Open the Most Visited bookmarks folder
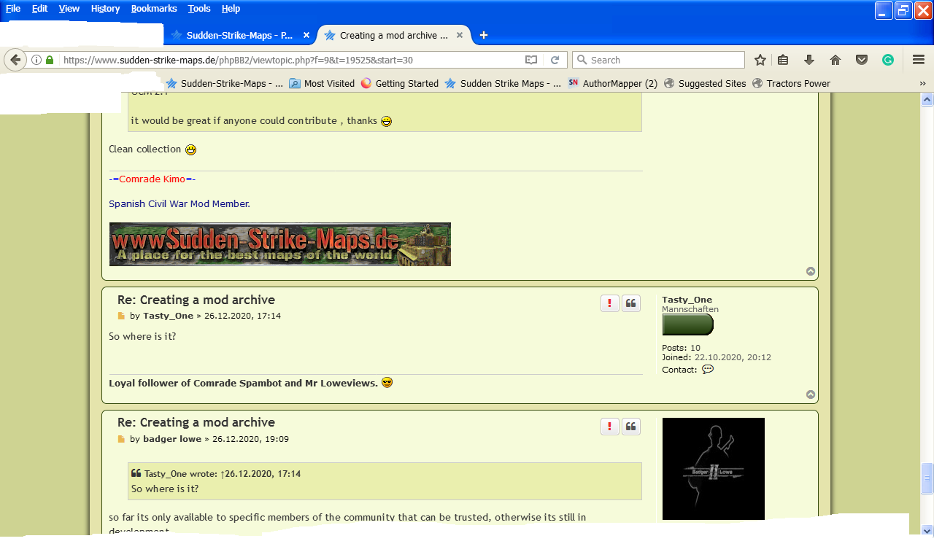Viewport: 934px width, 560px height. pyautogui.click(x=322, y=84)
